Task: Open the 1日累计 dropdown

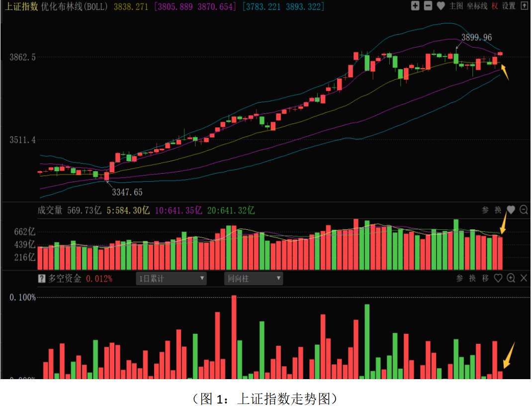Action: point(171,279)
